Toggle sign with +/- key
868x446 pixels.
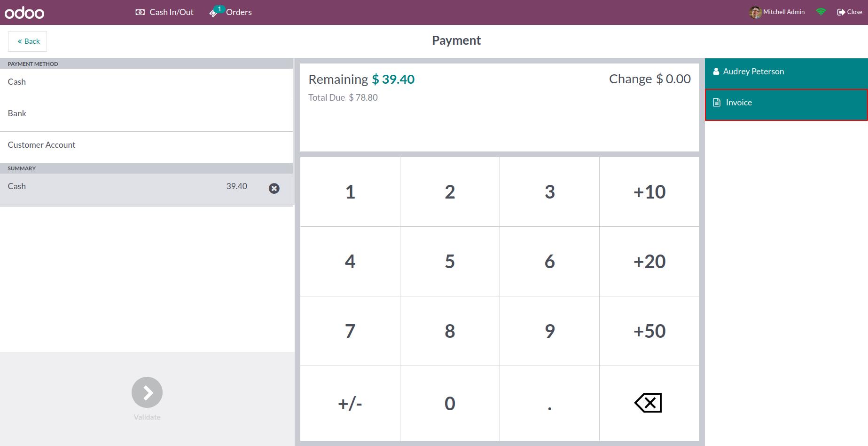coord(350,403)
